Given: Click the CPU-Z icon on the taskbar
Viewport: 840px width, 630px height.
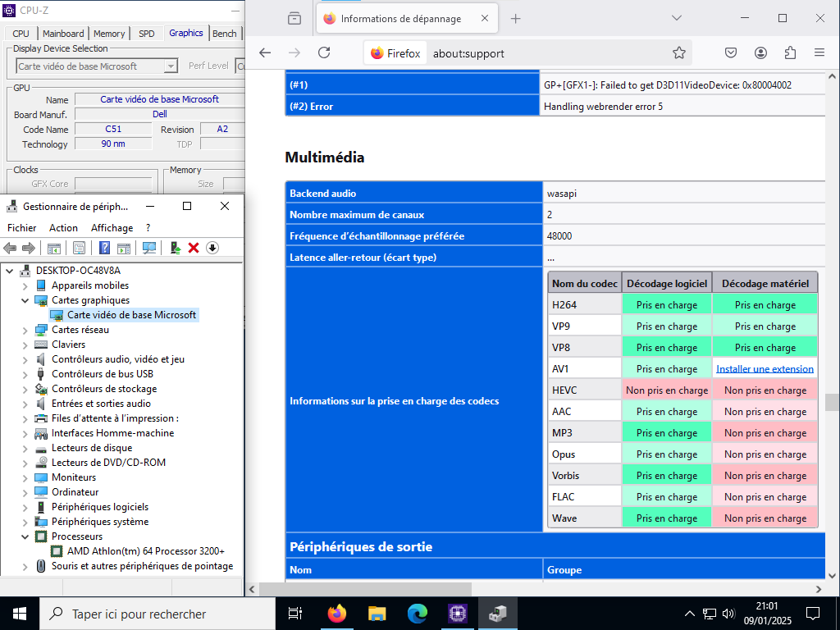Looking at the screenshot, I should 458,614.
